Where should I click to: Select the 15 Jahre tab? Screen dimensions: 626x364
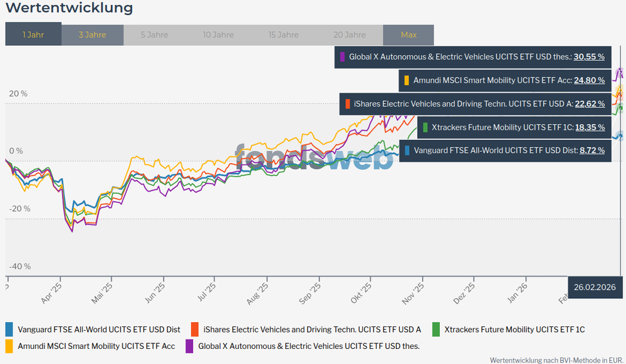[x=283, y=35]
